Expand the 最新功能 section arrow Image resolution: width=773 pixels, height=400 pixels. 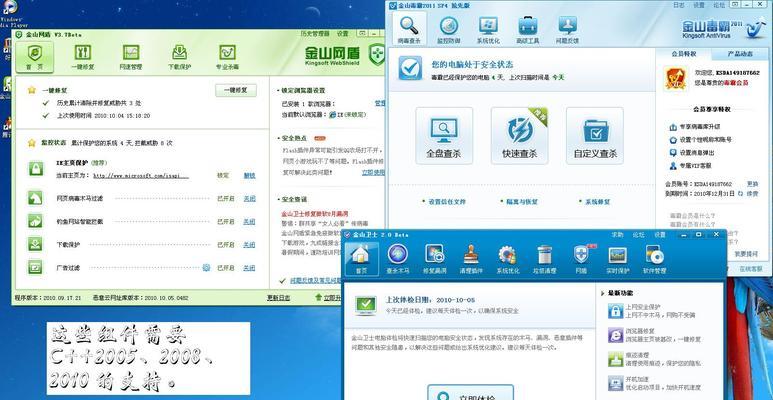[x=602, y=293]
